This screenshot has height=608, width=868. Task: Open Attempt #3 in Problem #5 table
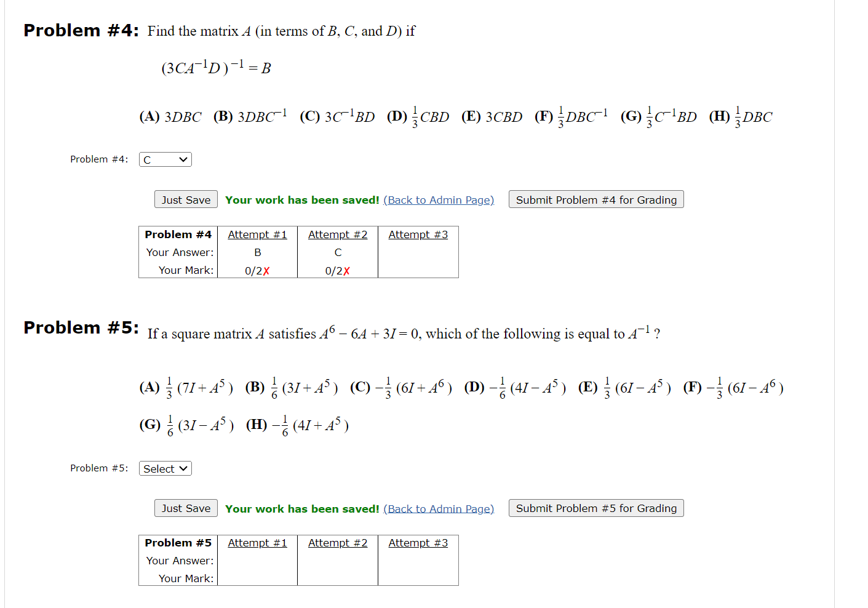click(418, 542)
